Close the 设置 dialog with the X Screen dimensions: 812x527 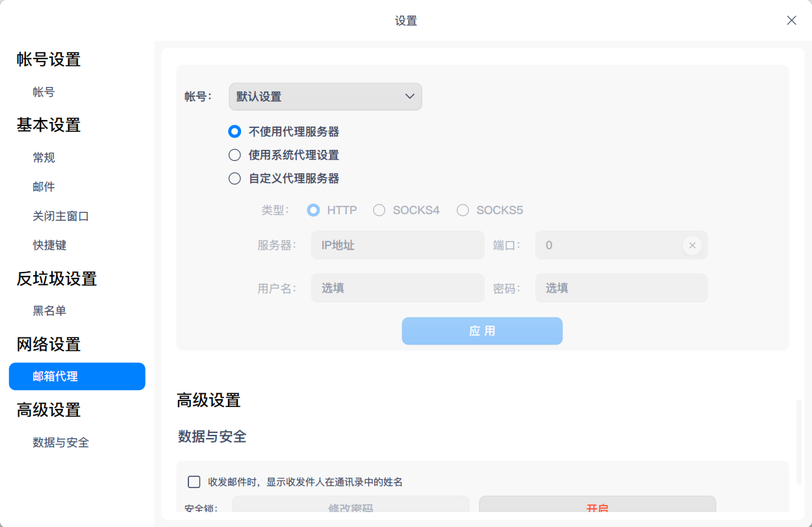[x=791, y=20]
